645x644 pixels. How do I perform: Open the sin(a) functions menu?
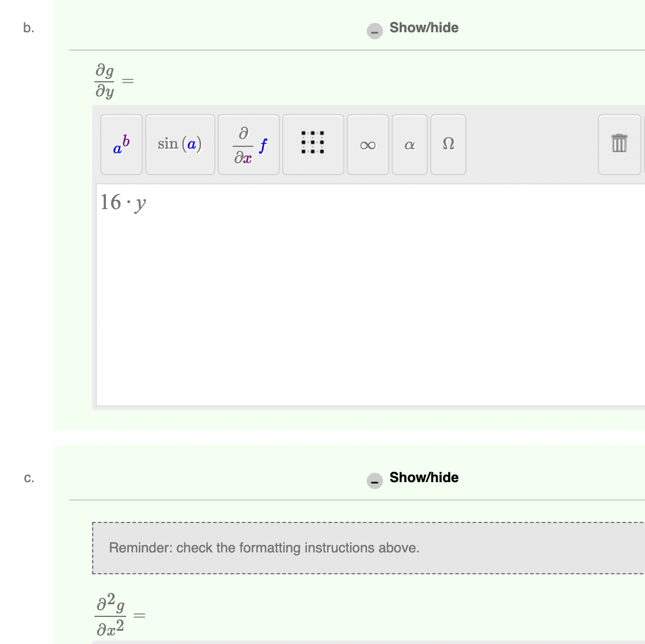click(180, 145)
